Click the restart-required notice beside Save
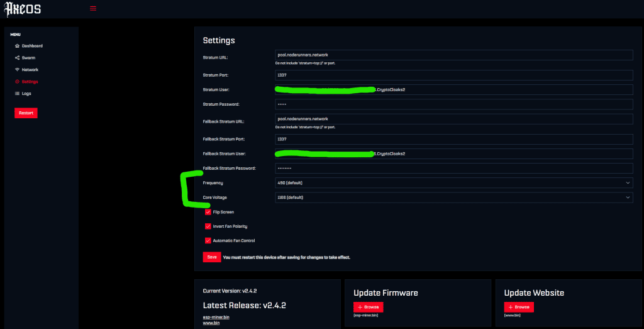The image size is (644, 329). [x=287, y=257]
